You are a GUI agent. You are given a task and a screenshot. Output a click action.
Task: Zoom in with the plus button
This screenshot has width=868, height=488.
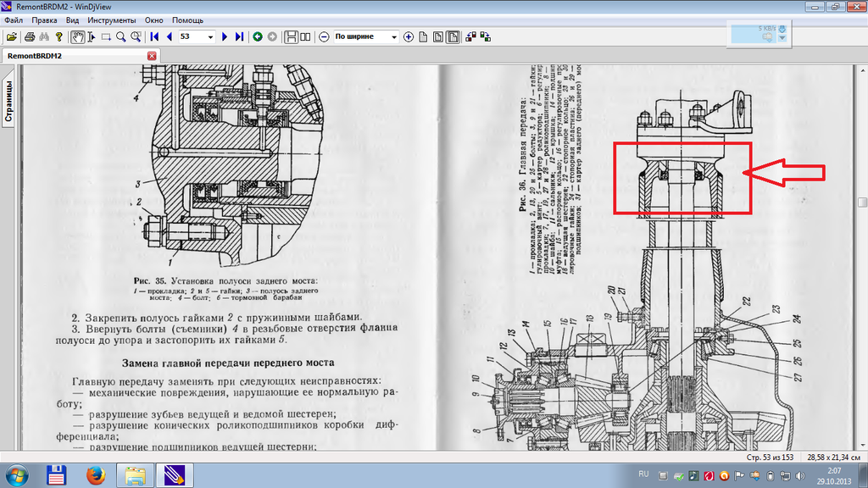pos(409,36)
